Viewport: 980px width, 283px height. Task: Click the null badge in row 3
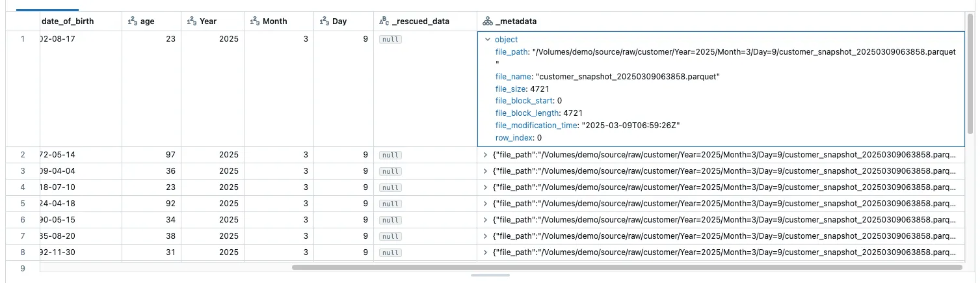(390, 171)
